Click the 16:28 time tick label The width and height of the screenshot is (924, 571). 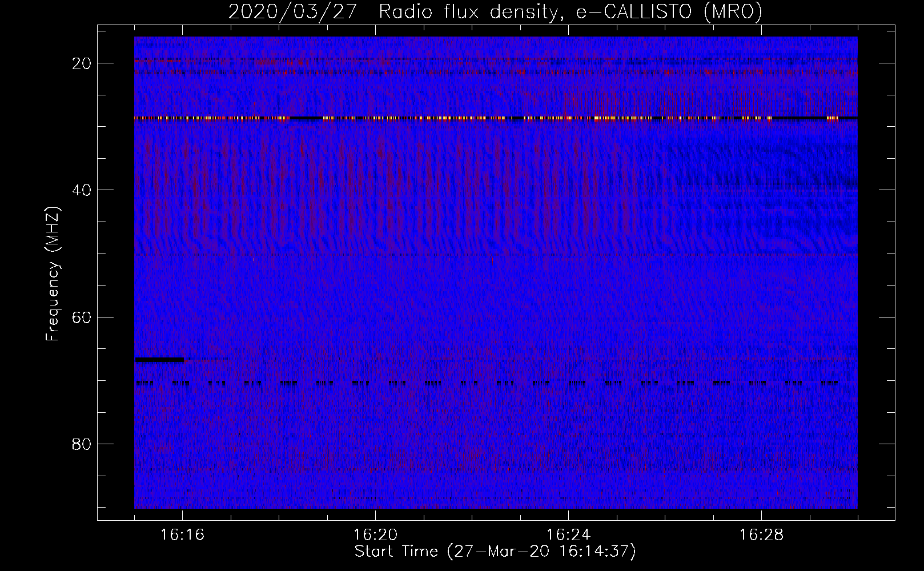tap(761, 534)
